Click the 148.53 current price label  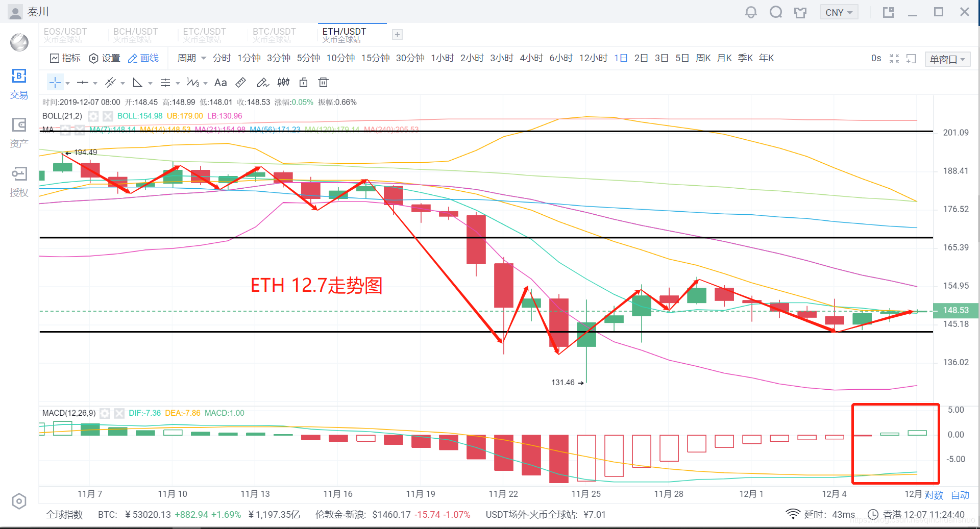pyautogui.click(x=955, y=310)
